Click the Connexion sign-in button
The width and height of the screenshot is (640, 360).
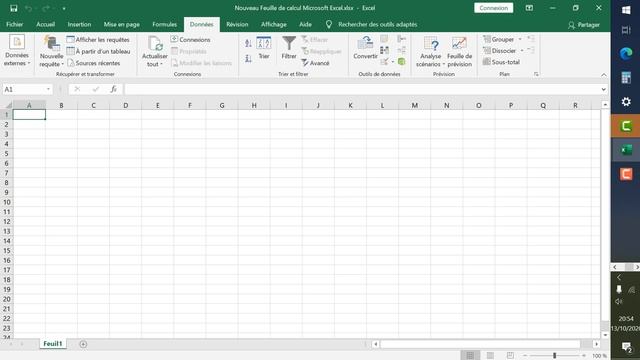tap(493, 8)
